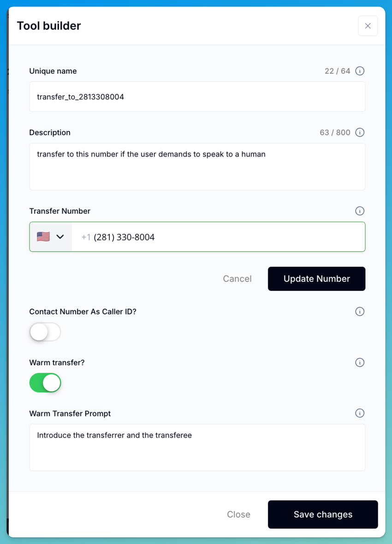Disable the Warm transfer toggle
The image size is (392, 544).
[45, 383]
